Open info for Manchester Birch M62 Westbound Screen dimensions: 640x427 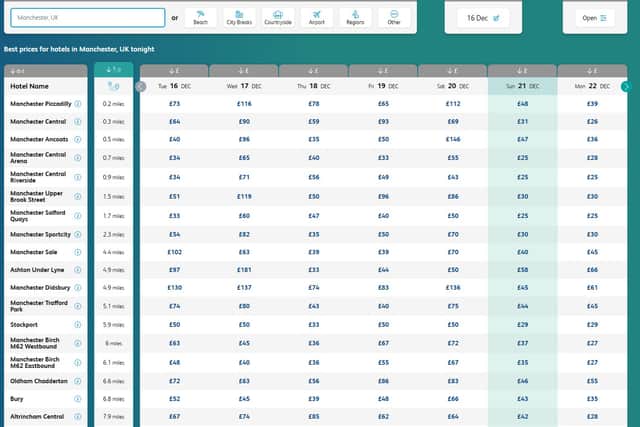(x=78, y=343)
